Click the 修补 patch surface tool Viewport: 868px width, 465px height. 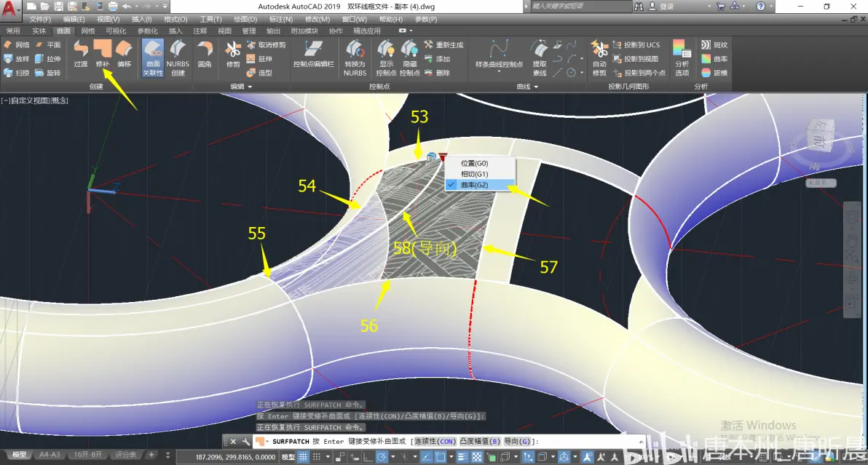[x=103, y=54]
